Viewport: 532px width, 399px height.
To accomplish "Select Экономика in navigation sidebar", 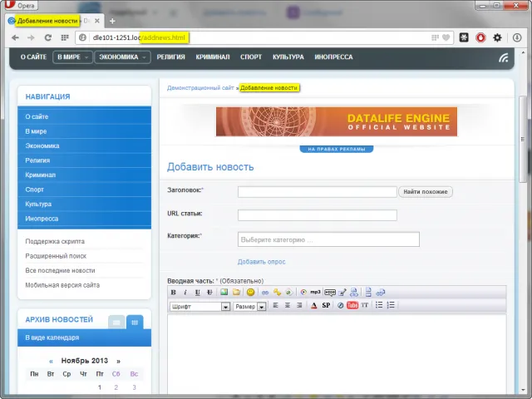I will pyautogui.click(x=85, y=146).
